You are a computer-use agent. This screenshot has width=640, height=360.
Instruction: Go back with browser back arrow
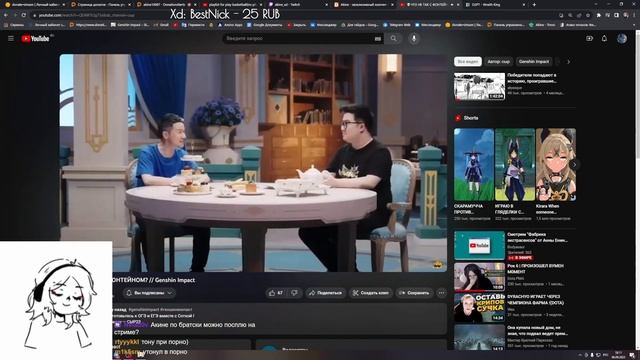(6, 15)
